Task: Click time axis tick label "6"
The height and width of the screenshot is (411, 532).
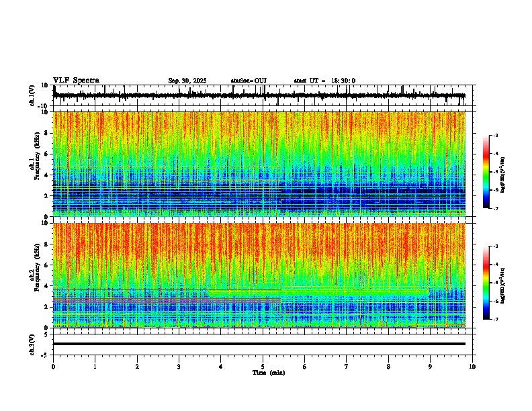Action: coord(304,367)
